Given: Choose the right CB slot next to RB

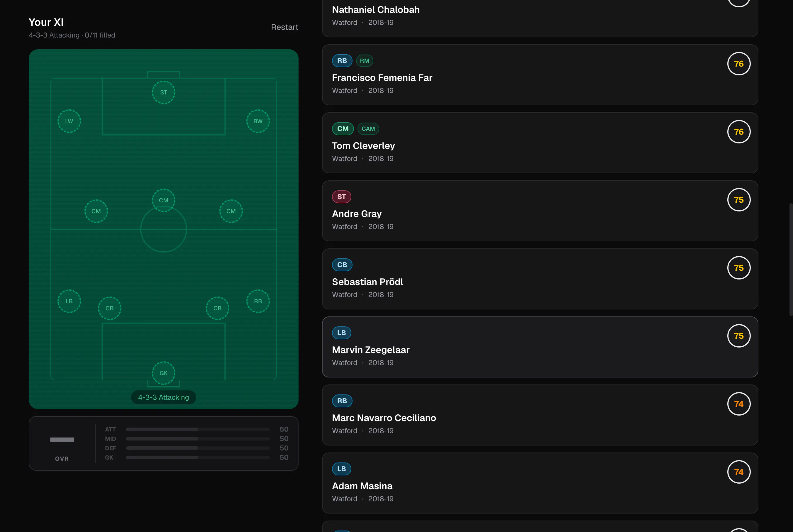Looking at the screenshot, I should [217, 308].
